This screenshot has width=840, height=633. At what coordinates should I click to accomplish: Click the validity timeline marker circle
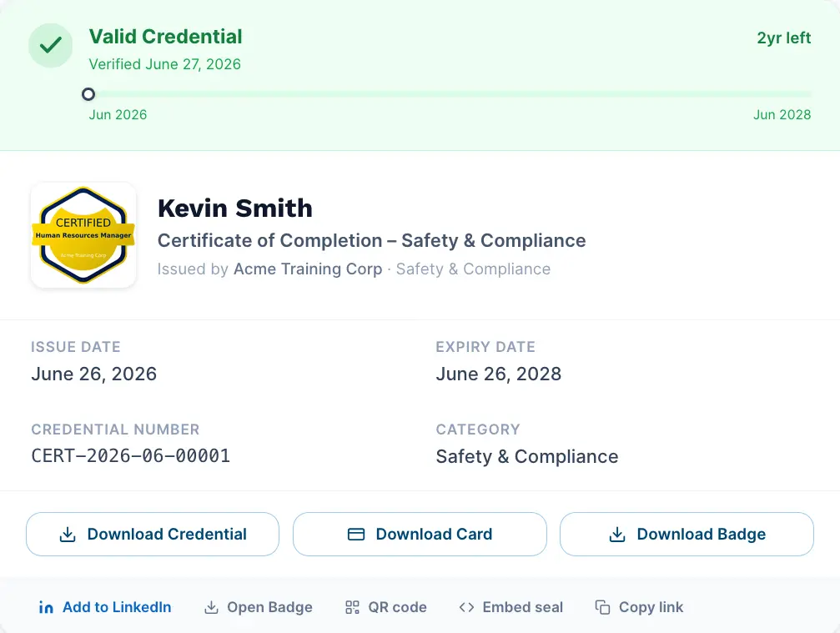point(88,94)
